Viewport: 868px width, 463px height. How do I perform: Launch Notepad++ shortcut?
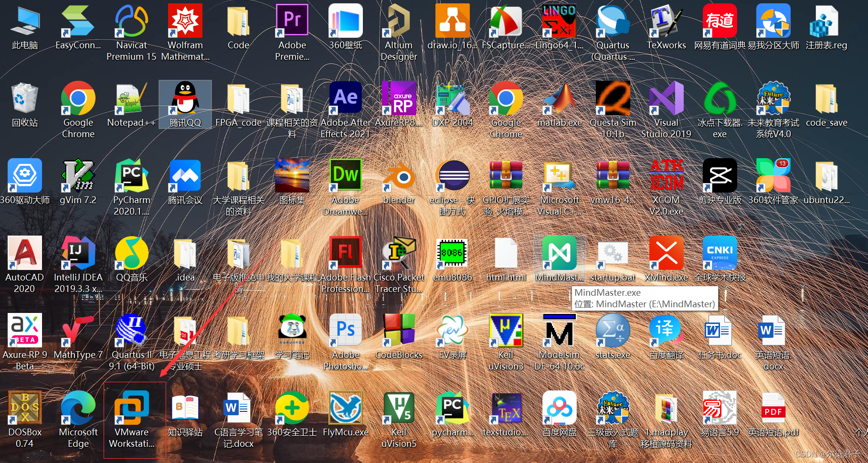[x=132, y=98]
